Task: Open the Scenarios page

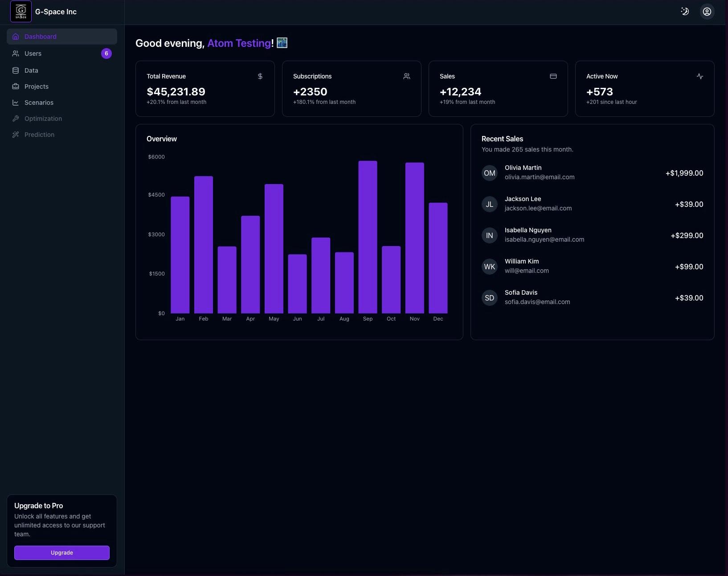Action: (x=62, y=103)
